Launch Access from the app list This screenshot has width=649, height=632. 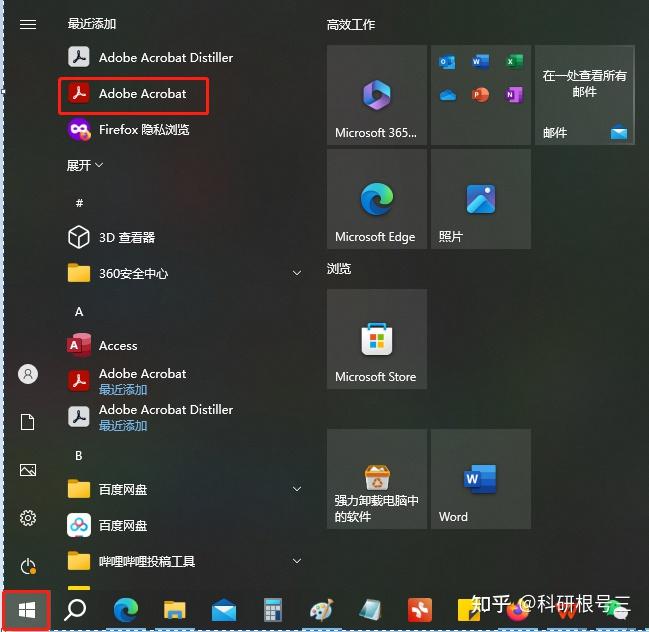(x=103, y=345)
